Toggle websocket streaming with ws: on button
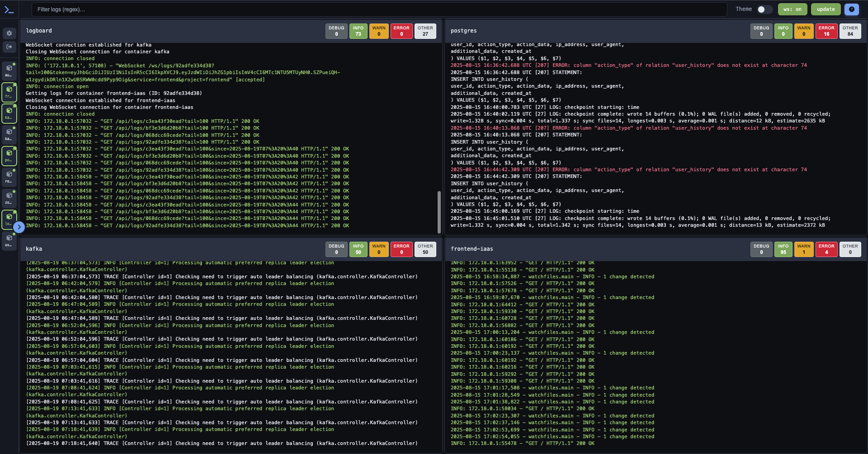Image resolution: width=868 pixels, height=454 pixels. coord(793,9)
